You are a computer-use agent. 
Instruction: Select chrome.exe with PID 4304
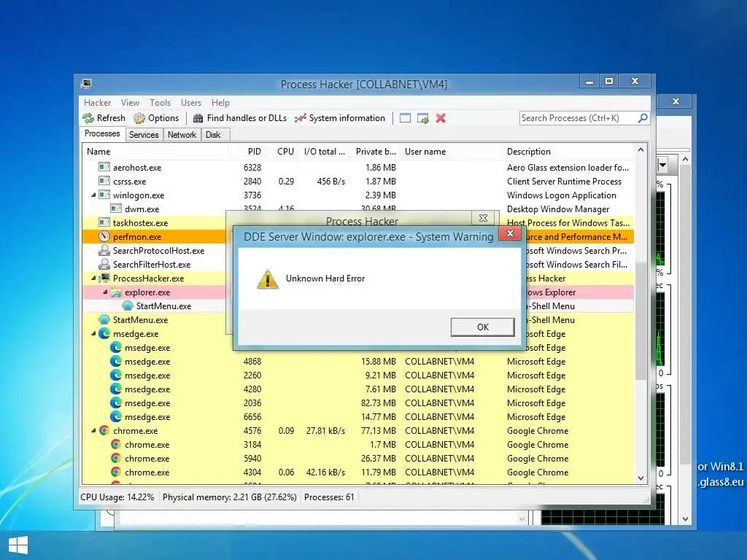click(x=357, y=472)
